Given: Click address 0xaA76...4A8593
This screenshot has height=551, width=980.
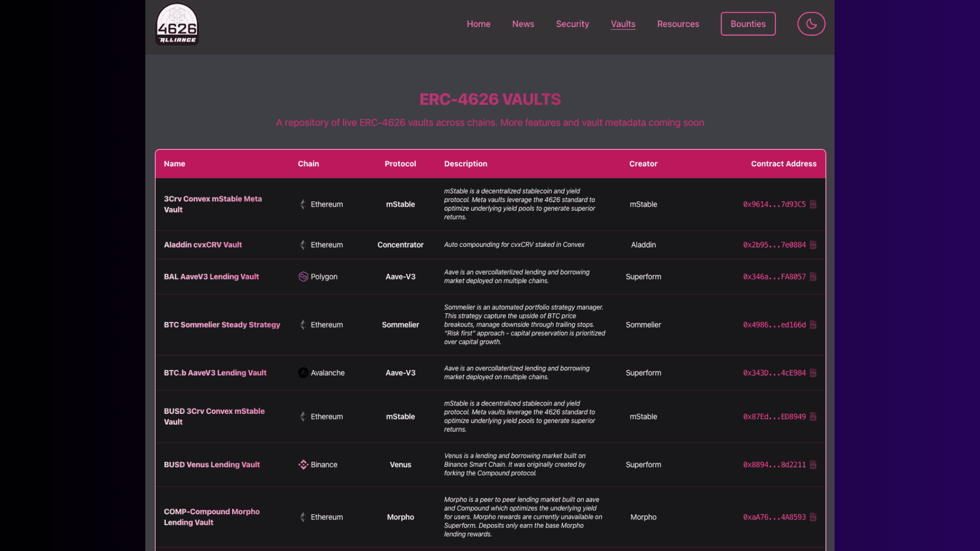Looking at the screenshot, I should pyautogui.click(x=774, y=517).
